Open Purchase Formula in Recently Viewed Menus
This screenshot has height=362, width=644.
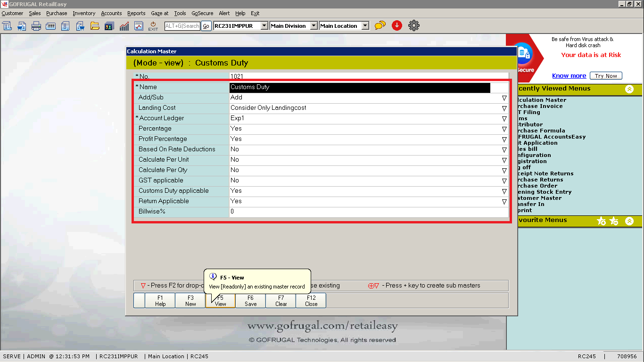coord(541,131)
